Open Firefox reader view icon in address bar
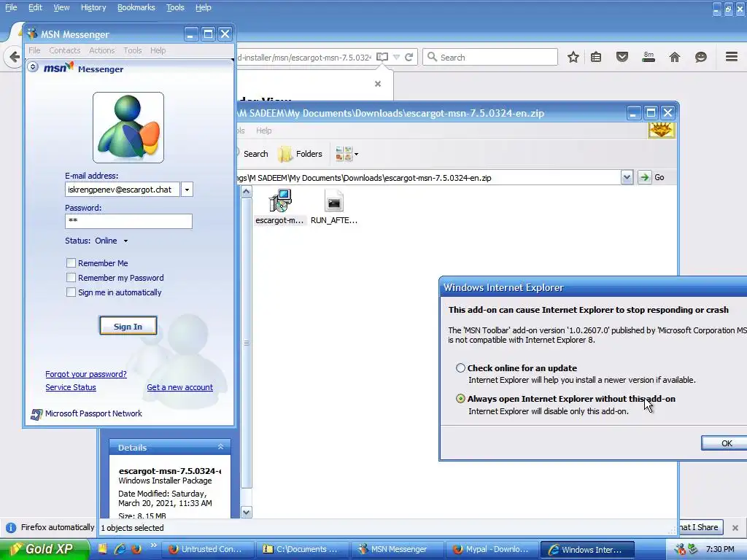This screenshot has width=747, height=560. 382,57
